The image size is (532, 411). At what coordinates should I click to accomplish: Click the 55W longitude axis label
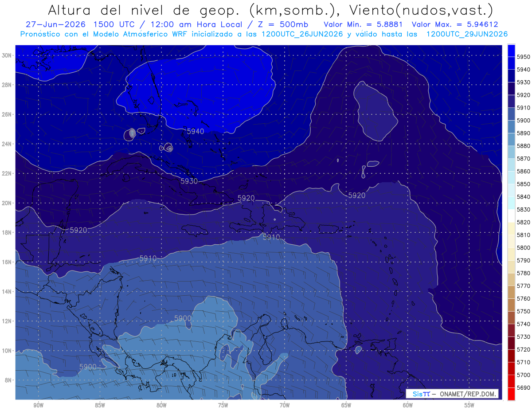pos(469,405)
